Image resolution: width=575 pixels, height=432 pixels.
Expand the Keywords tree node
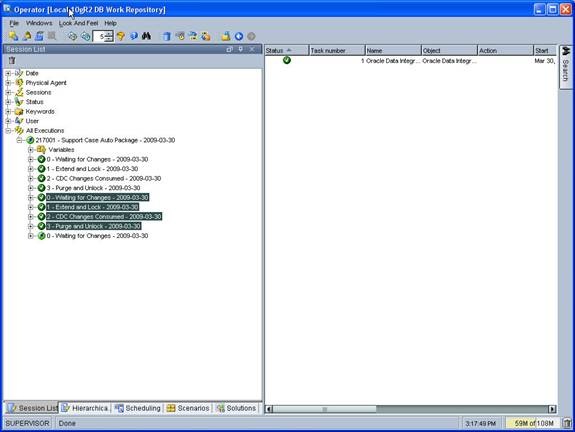point(8,111)
